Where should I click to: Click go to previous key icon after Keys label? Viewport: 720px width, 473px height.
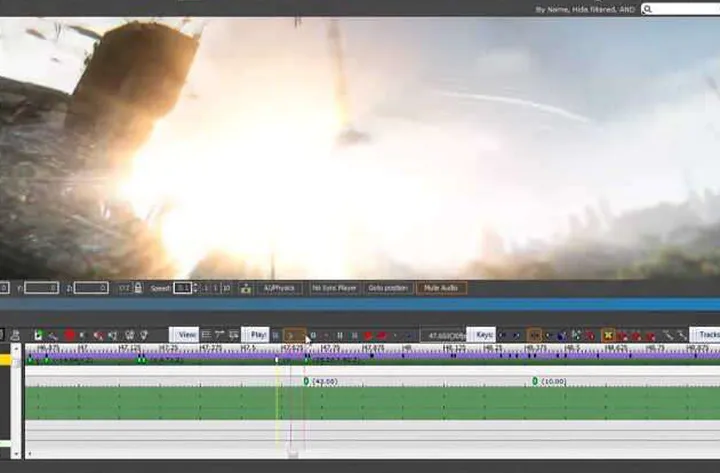(x=502, y=336)
